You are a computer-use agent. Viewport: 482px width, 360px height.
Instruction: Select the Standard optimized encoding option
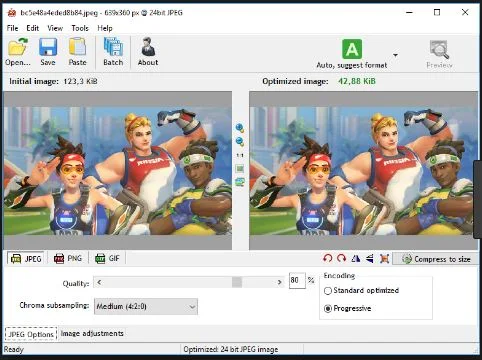pyautogui.click(x=361, y=291)
